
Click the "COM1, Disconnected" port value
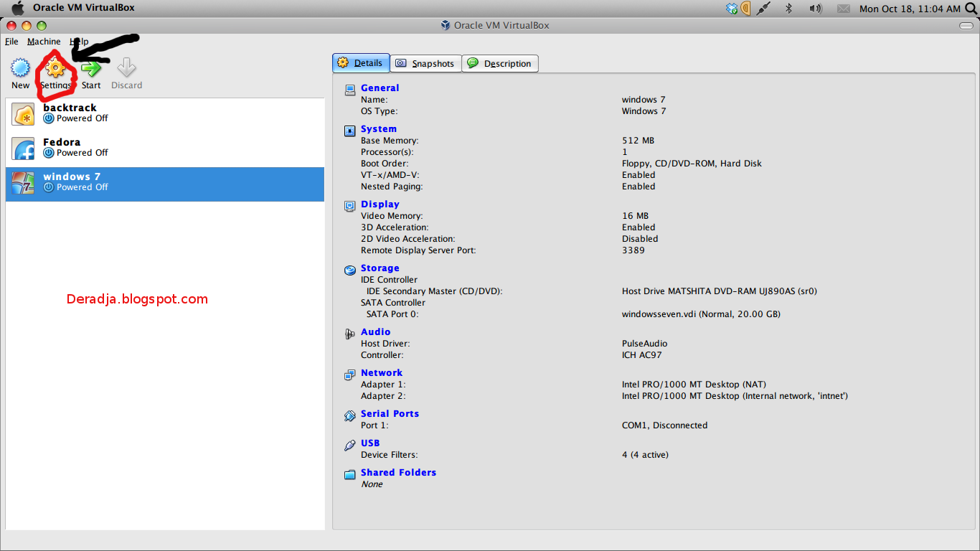pyautogui.click(x=664, y=425)
